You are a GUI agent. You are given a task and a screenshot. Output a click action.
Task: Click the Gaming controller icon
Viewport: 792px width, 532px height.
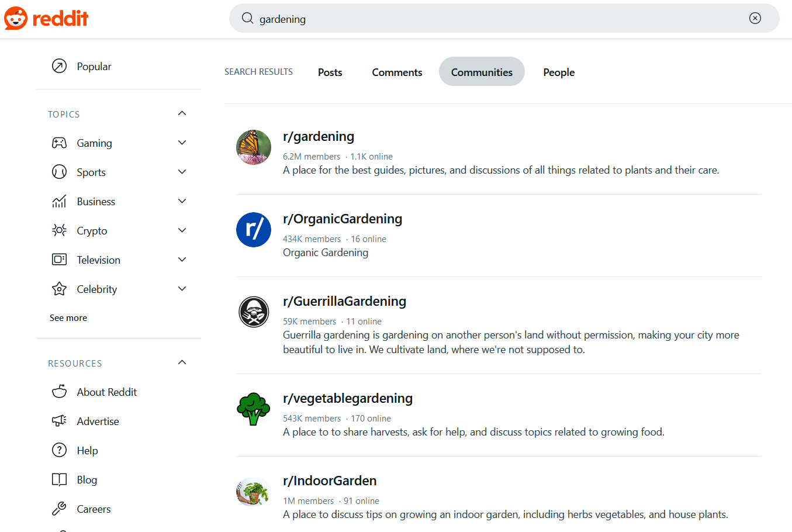pyautogui.click(x=59, y=143)
